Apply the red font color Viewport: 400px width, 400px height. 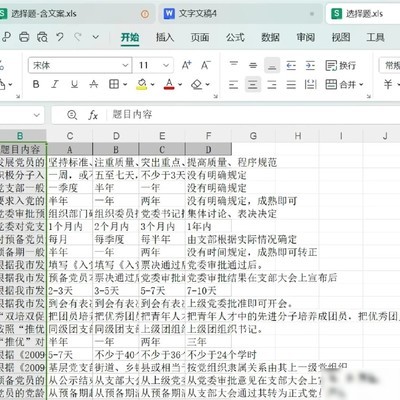tap(169, 84)
